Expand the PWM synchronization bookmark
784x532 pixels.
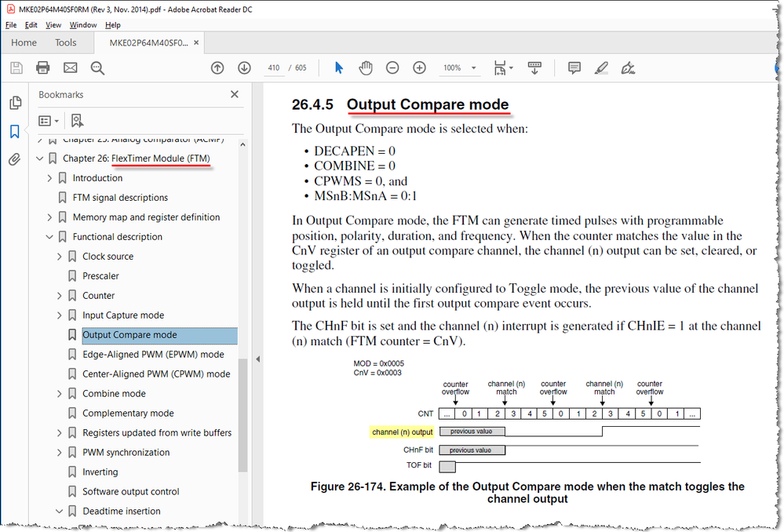click(59, 453)
